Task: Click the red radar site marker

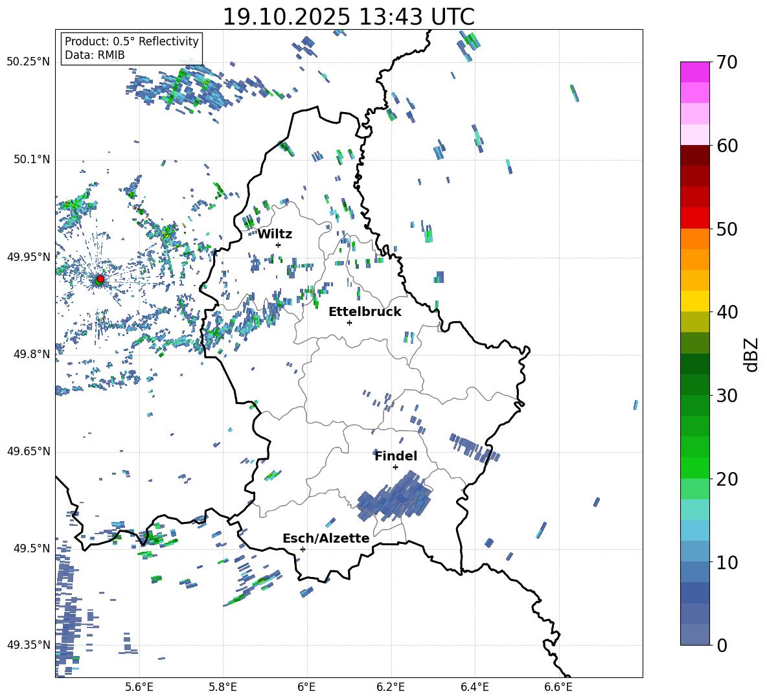Action: (100, 279)
